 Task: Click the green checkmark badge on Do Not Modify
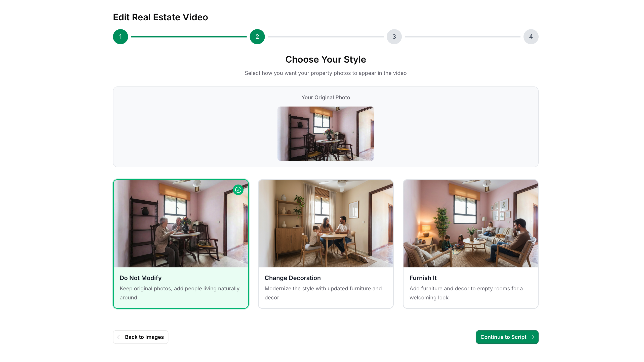point(238,190)
